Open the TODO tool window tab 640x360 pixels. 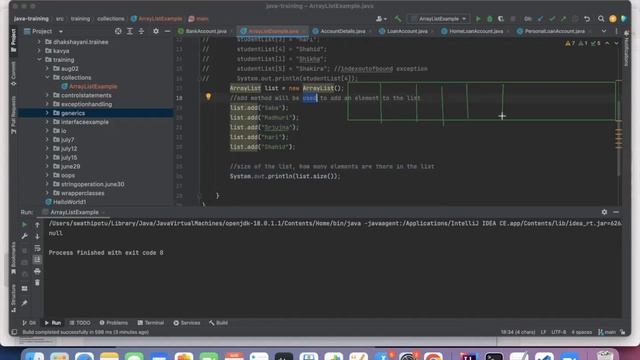click(80, 322)
